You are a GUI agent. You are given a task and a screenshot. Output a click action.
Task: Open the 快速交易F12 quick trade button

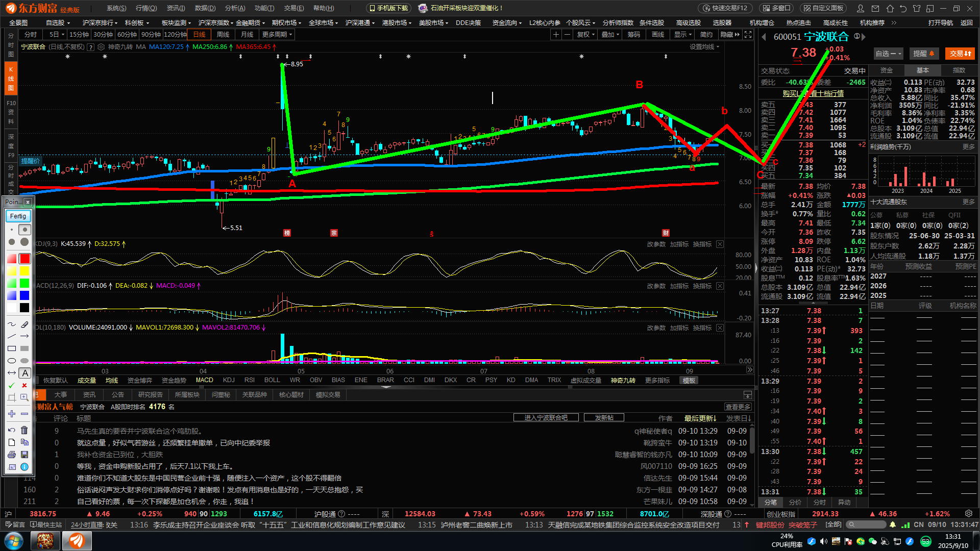click(x=724, y=8)
